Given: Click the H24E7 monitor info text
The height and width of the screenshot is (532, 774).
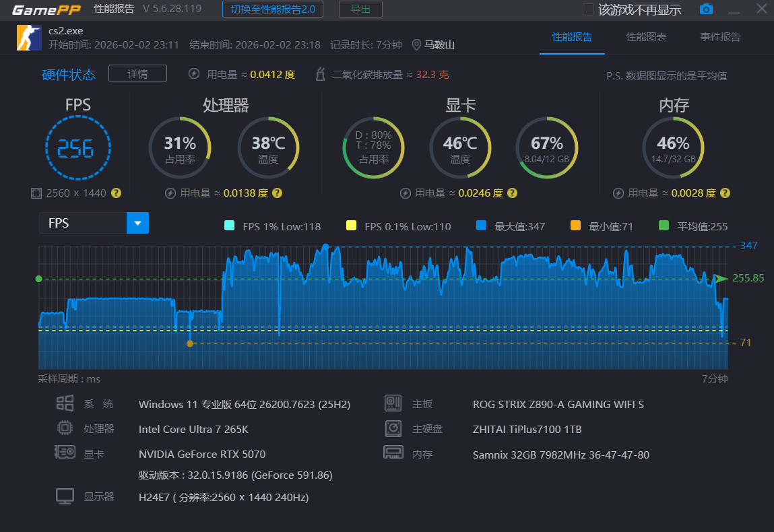Looking at the screenshot, I should tap(224, 498).
